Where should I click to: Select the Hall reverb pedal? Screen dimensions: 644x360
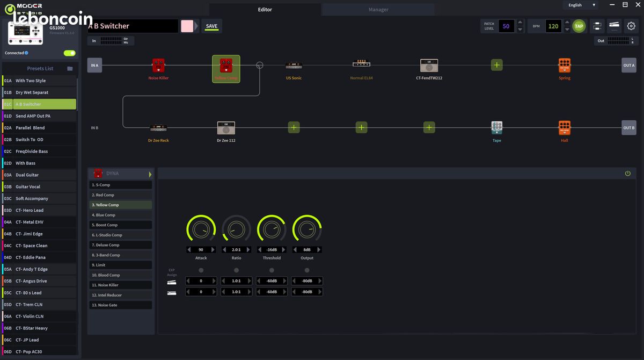(x=565, y=128)
